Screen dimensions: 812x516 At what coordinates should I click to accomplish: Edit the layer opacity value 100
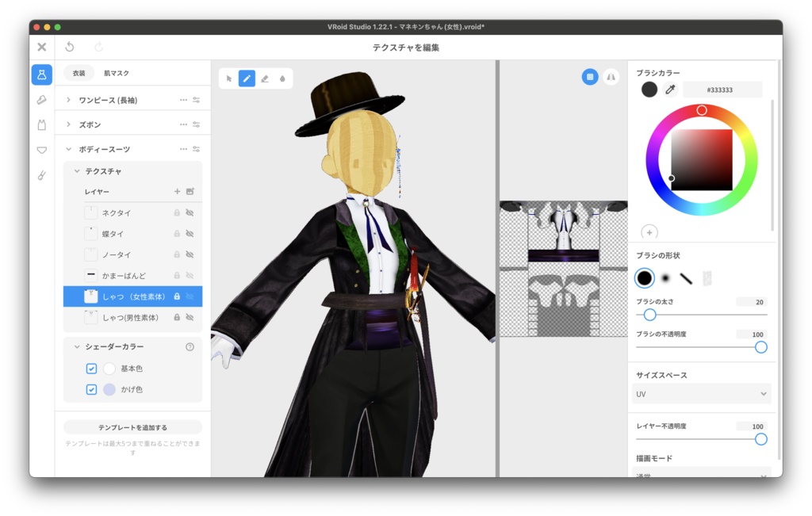click(x=753, y=426)
